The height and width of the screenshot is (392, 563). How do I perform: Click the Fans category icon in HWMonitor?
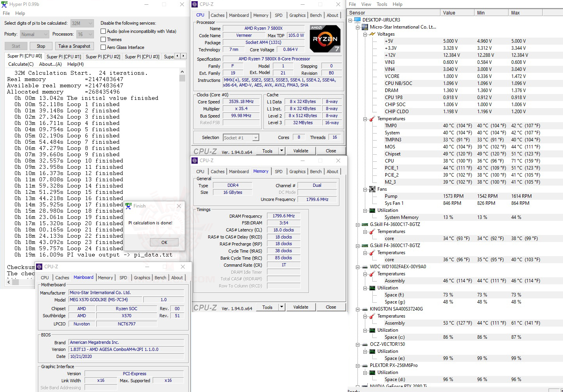372,189
